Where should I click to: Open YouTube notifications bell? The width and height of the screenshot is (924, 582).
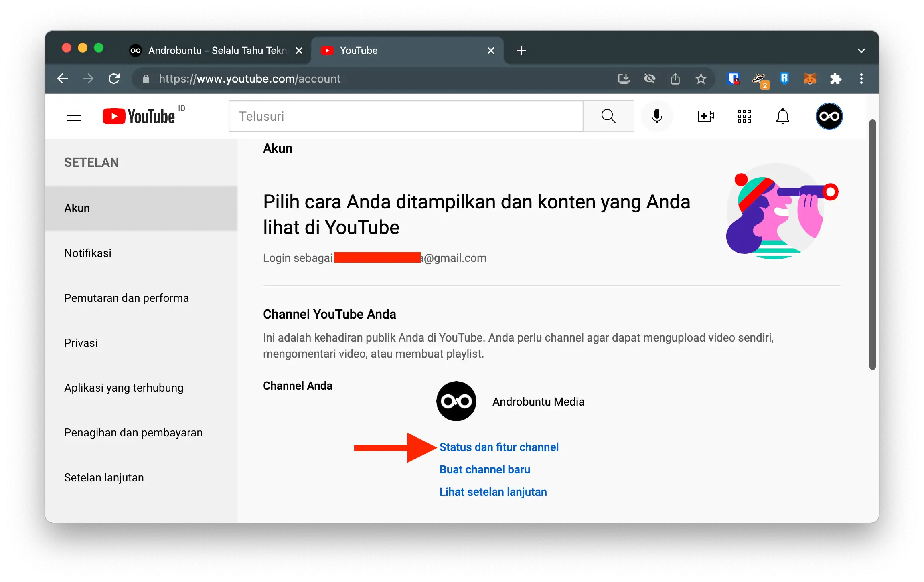tap(782, 116)
